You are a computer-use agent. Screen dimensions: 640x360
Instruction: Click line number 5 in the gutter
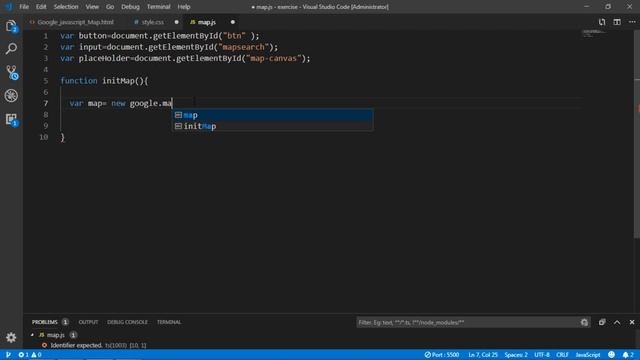tap(46, 81)
